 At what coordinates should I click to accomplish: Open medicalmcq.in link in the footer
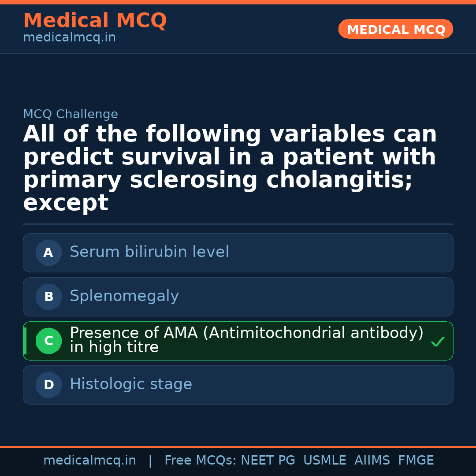point(89,461)
